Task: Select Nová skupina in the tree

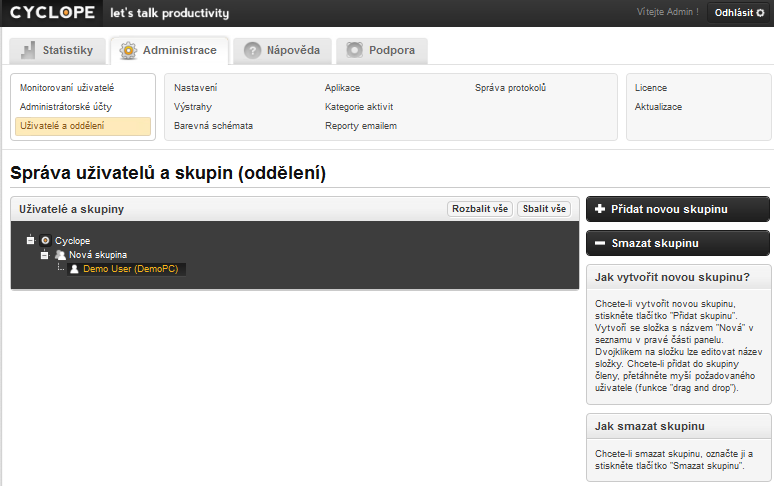Action: pos(98,255)
